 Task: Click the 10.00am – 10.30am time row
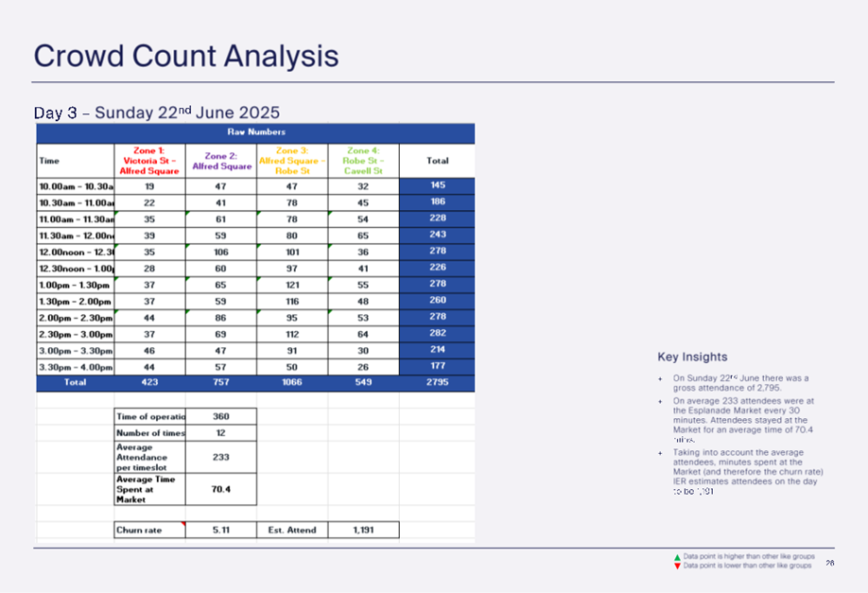(76, 186)
